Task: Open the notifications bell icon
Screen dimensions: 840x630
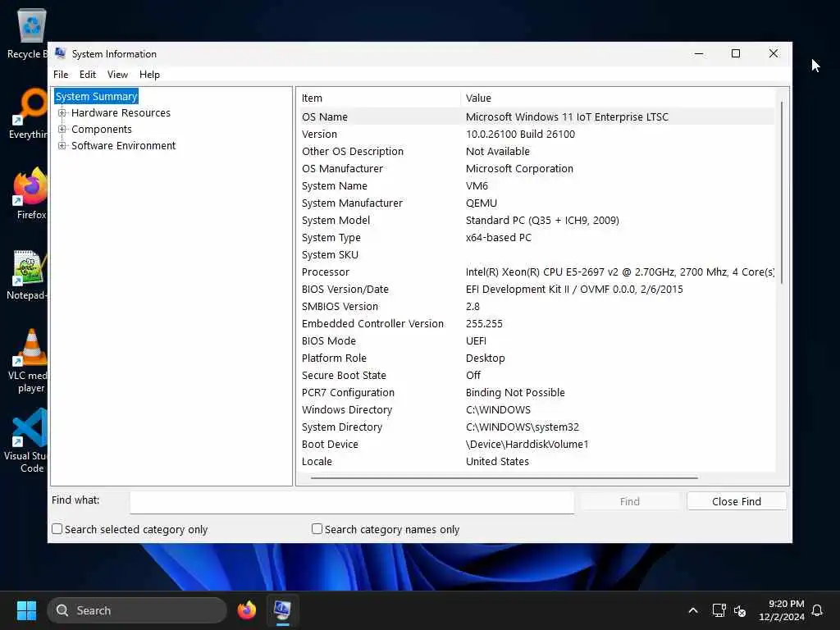Action: point(817,610)
